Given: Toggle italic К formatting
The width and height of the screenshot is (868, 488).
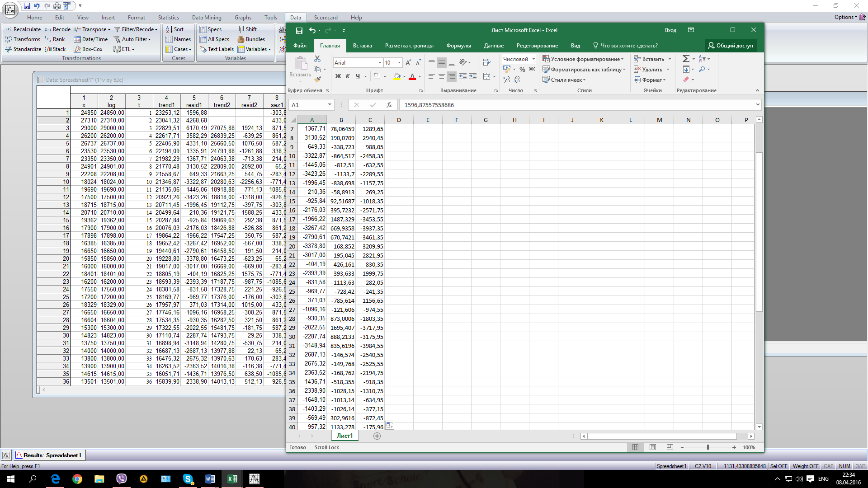Looking at the screenshot, I should (348, 76).
